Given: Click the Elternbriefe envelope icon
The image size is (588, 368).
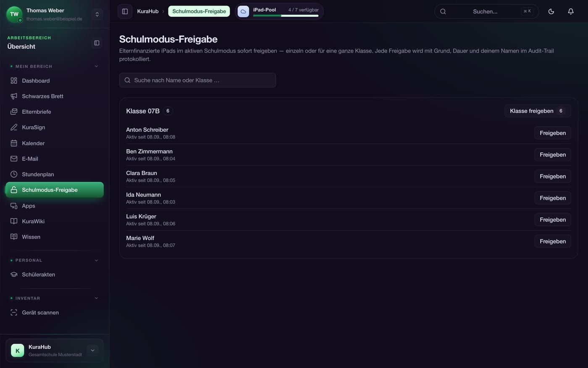Looking at the screenshot, I should tap(14, 111).
